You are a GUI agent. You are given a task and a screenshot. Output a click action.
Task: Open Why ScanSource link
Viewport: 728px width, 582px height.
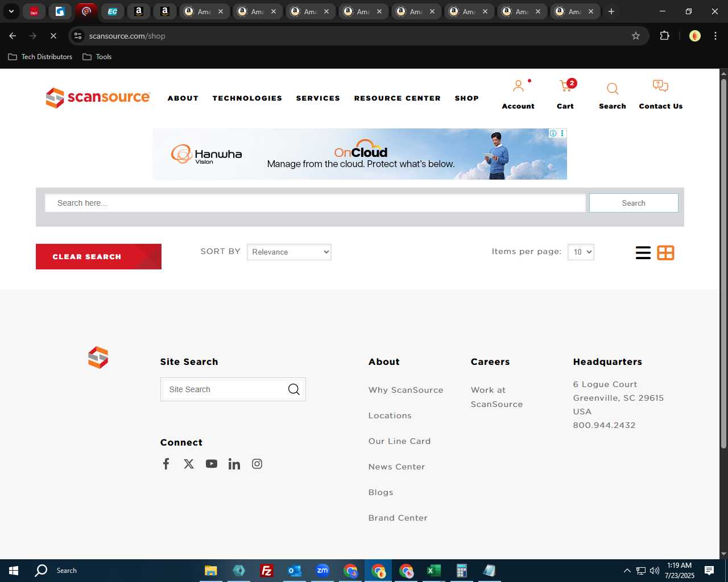coord(406,390)
